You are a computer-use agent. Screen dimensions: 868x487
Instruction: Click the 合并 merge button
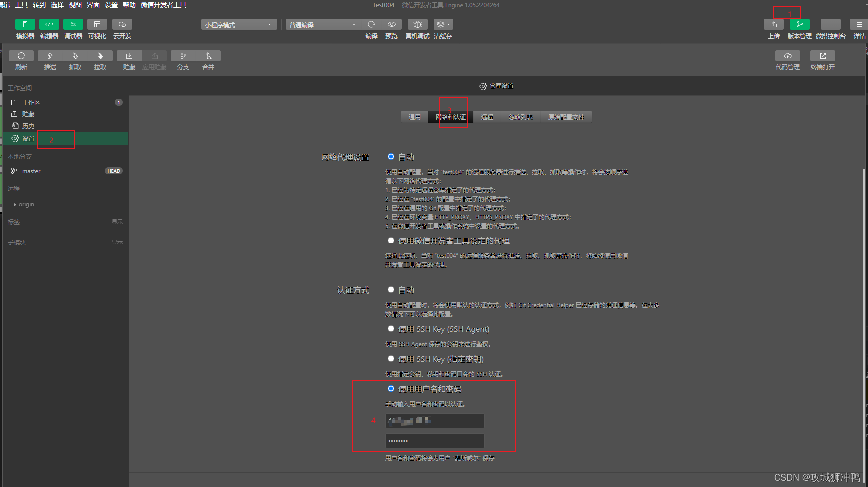(x=208, y=56)
